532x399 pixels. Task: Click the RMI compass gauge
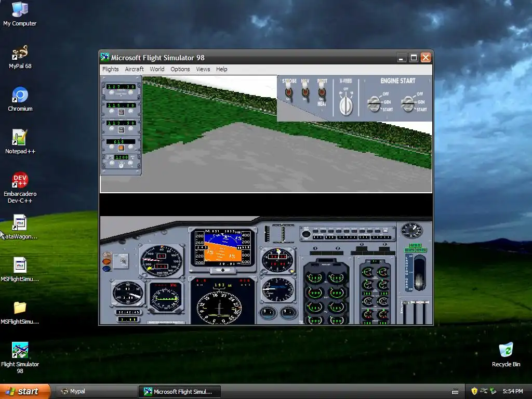coord(165,298)
